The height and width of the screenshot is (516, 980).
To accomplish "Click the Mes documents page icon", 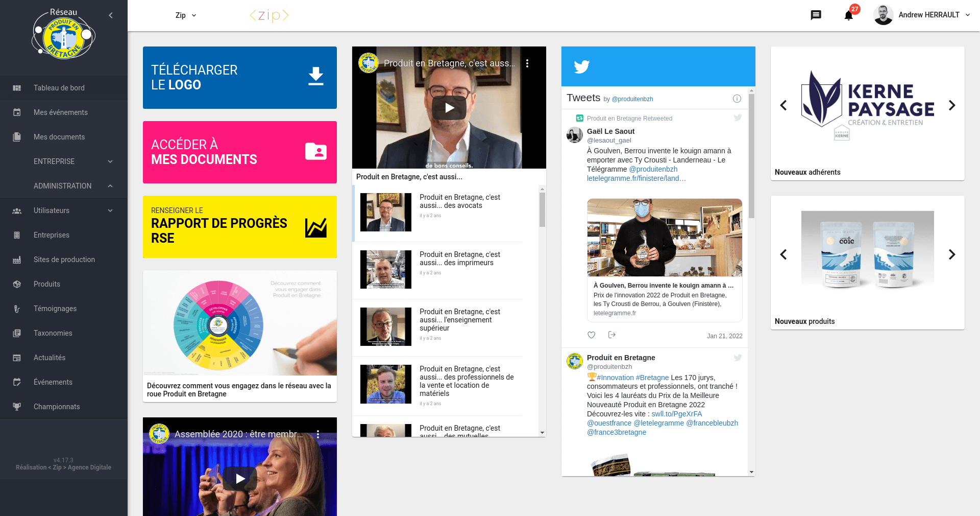I will [17, 136].
